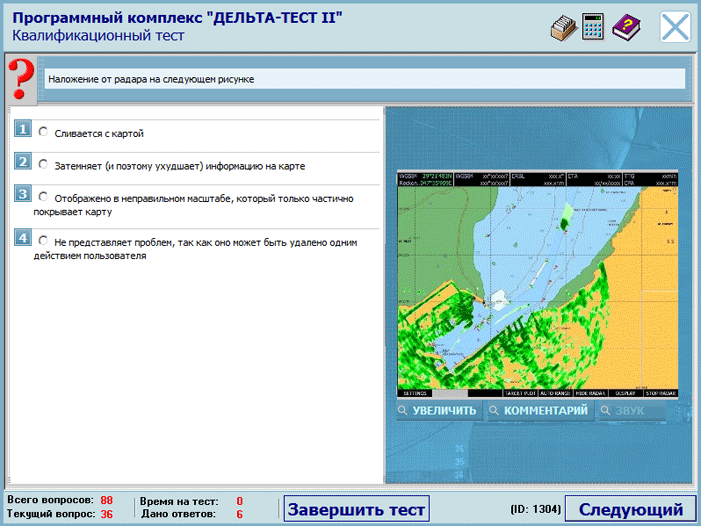Click the answer number 1 badge

click(22, 130)
